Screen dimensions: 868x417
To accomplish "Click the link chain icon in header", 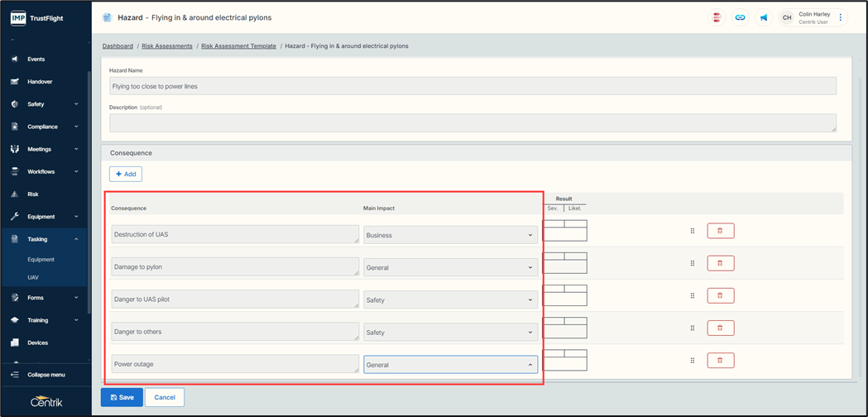I will click(x=740, y=17).
